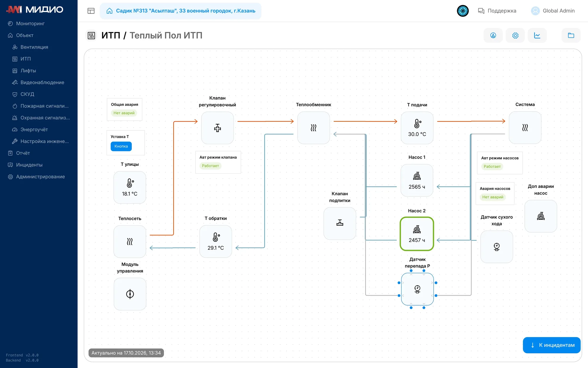
Task: Open the dry run sensor node
Action: (497, 247)
